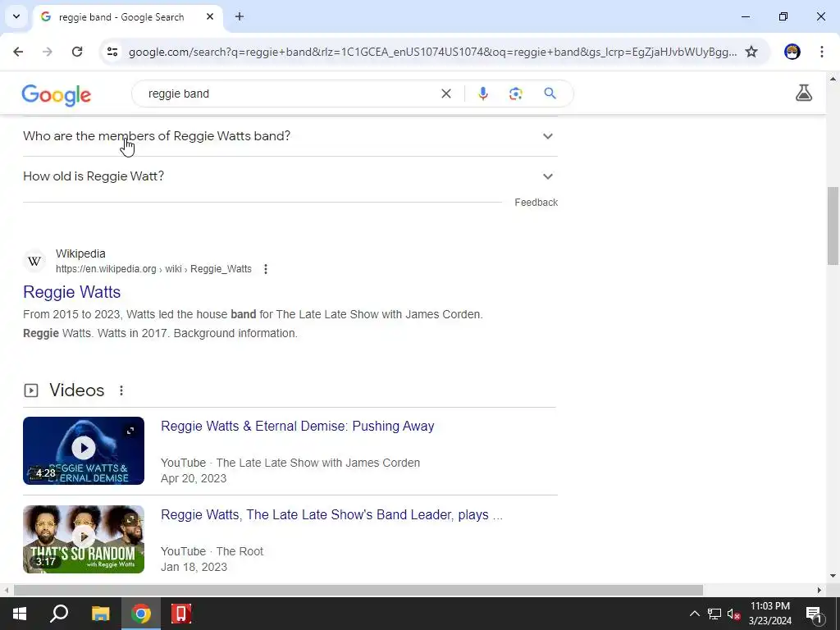
Task: Click the browser forward arrow
Action: pos(47,52)
